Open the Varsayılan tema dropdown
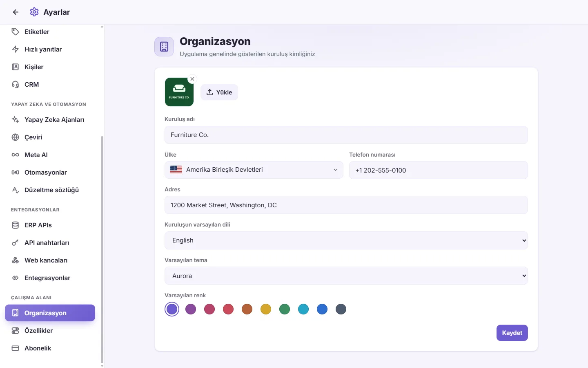 (346, 276)
